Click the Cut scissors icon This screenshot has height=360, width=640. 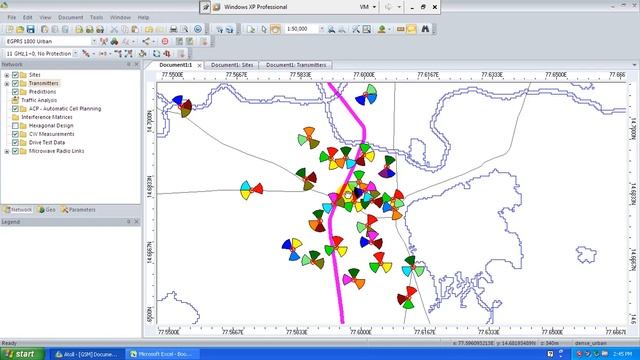114,29
